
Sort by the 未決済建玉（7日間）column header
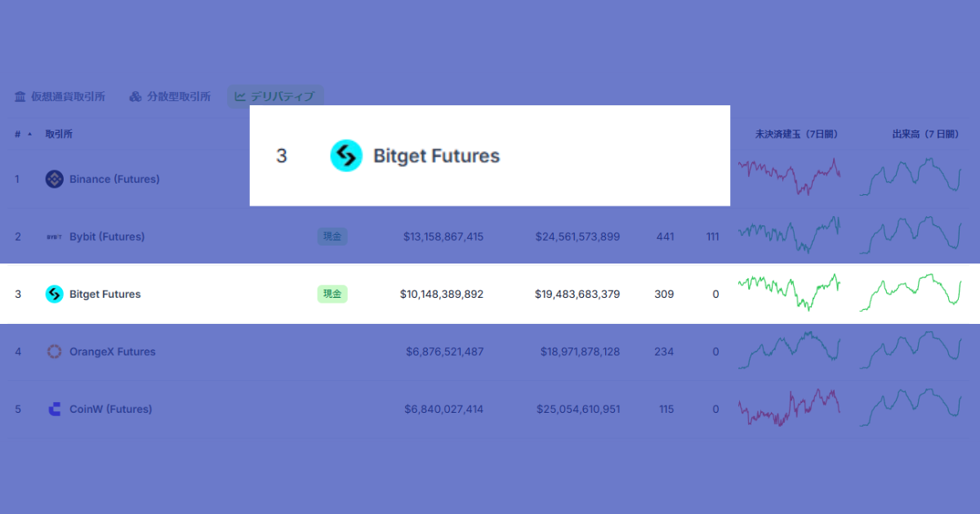796,133
